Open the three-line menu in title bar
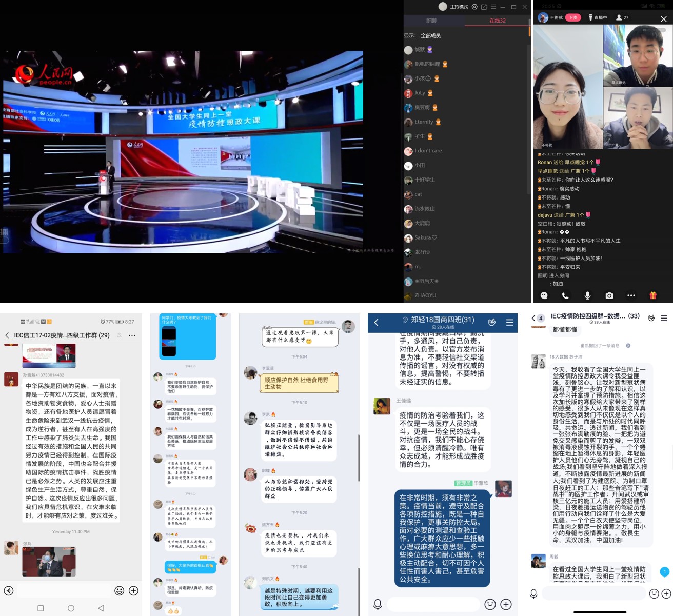Viewport: 673px width, 616px height. click(493, 7)
